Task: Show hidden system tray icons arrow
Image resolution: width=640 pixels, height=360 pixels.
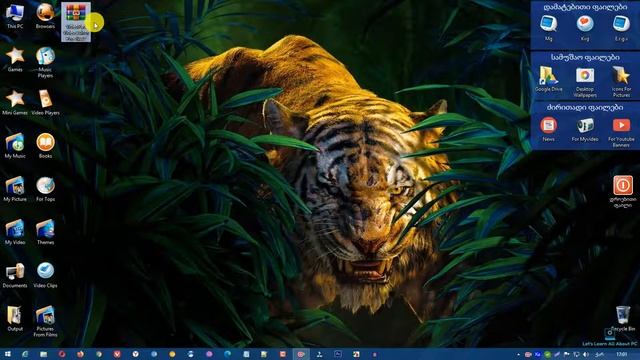Action: 518,355
